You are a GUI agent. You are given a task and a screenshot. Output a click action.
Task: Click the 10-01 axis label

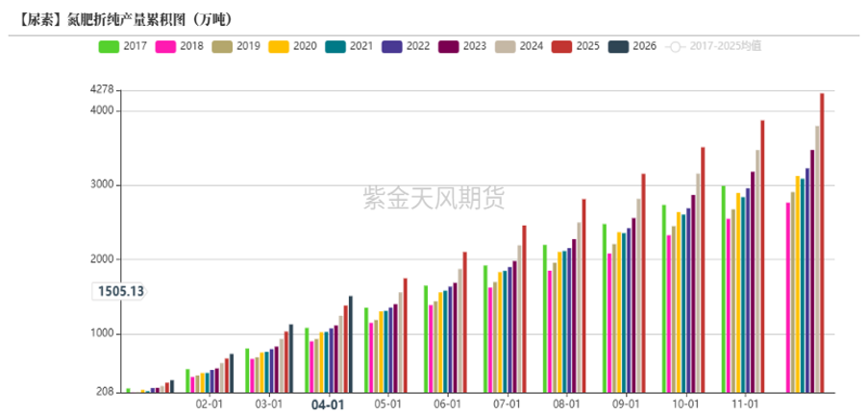(685, 403)
